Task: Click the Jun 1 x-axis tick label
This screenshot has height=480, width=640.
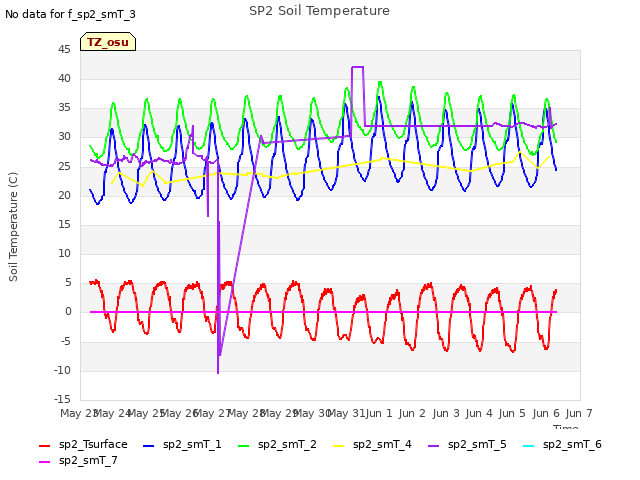Action: click(x=379, y=413)
